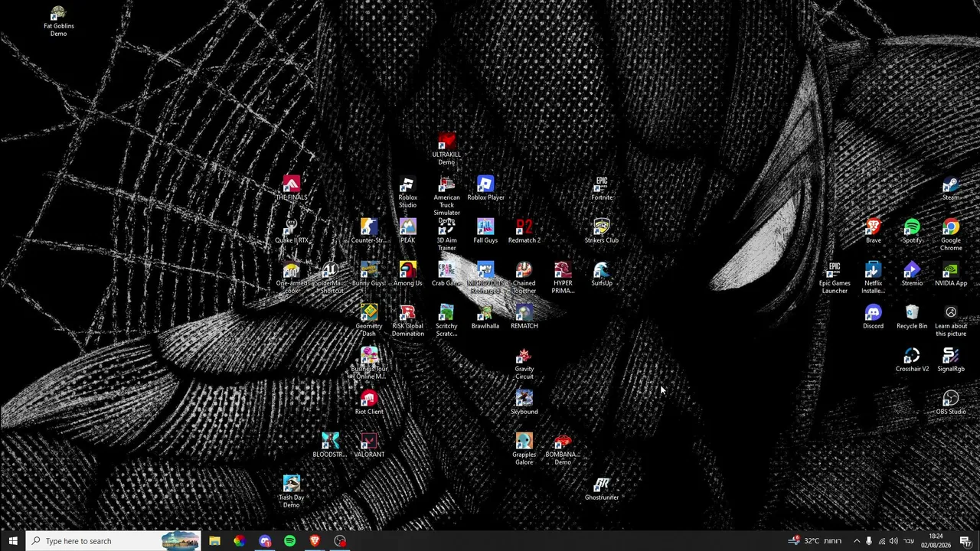The image size is (980, 551).
Task: Select the NVIDIA App desktop icon
Action: (x=951, y=274)
